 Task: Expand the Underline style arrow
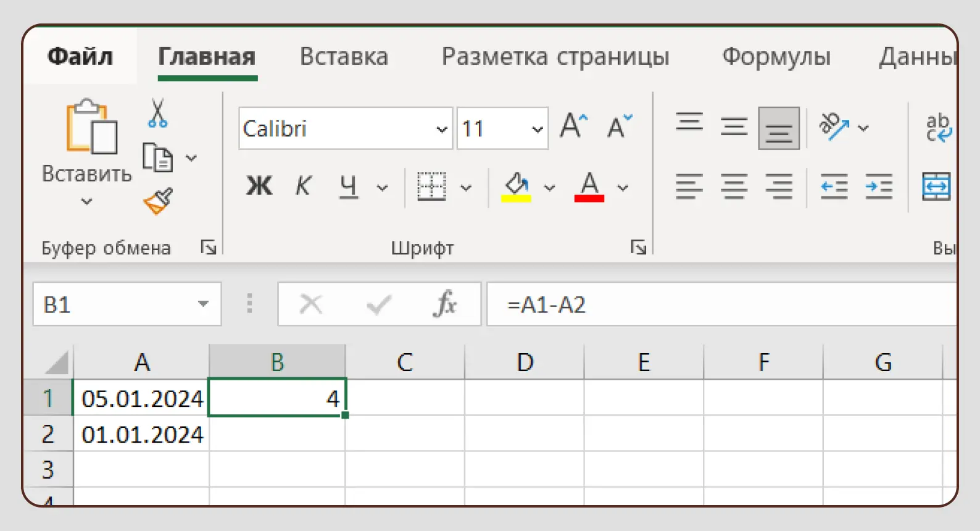(383, 187)
